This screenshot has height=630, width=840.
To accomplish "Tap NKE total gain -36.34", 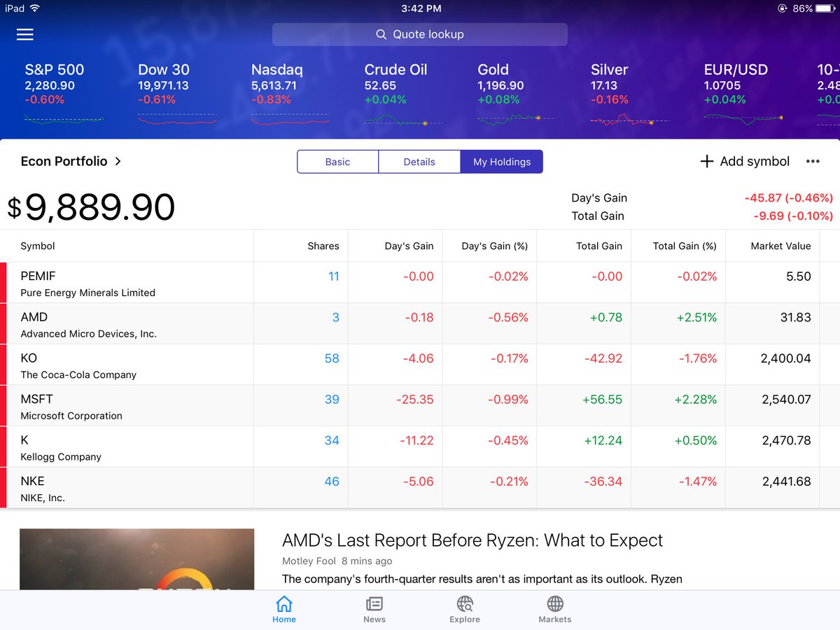I will pos(603,482).
